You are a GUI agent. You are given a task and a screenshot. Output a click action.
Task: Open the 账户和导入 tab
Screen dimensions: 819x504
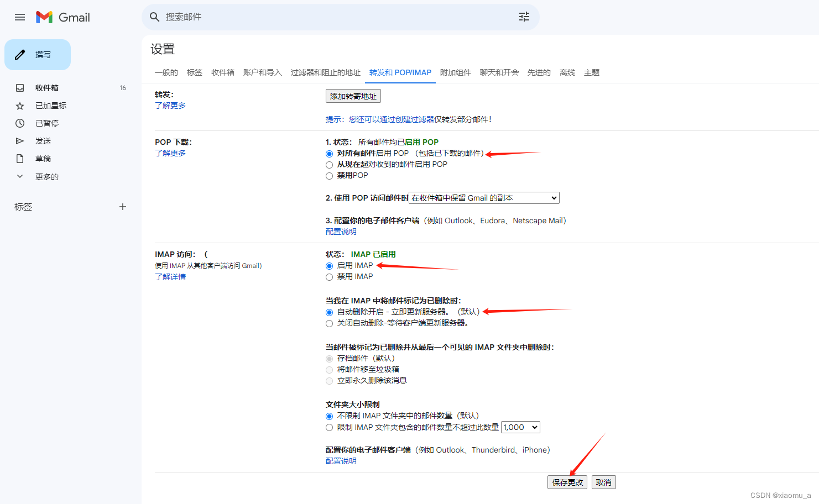263,72
